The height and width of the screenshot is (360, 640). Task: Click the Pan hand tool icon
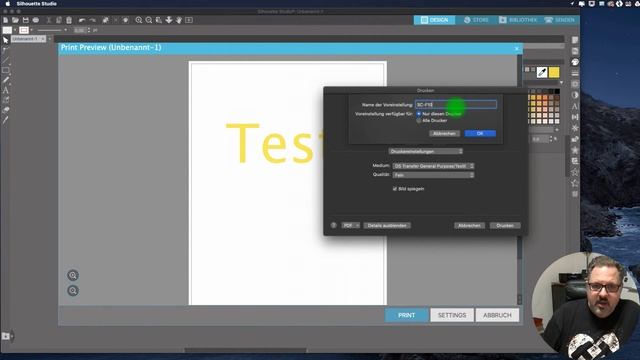179,20
